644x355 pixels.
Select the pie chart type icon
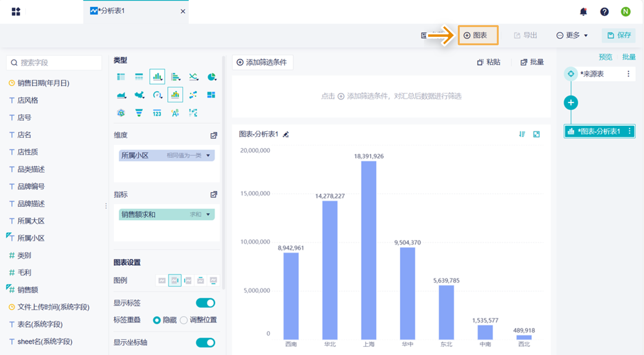click(212, 77)
